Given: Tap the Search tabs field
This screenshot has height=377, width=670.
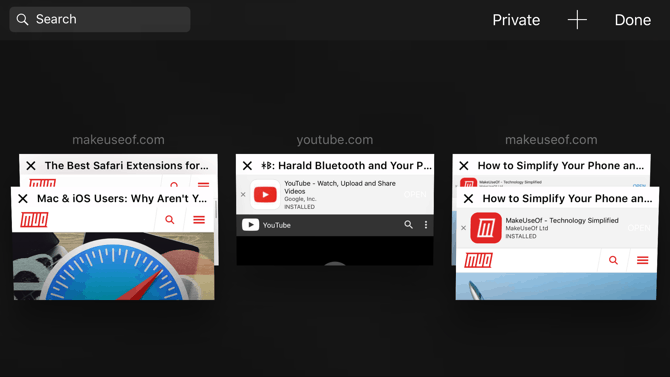Looking at the screenshot, I should [x=100, y=19].
